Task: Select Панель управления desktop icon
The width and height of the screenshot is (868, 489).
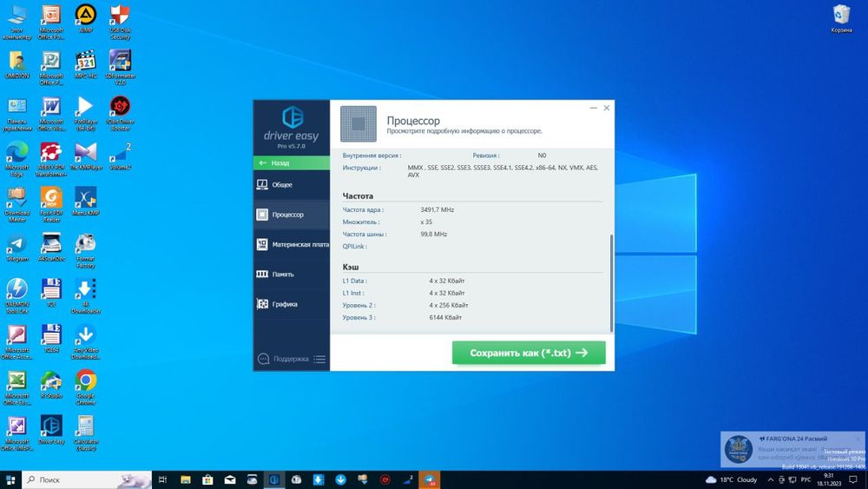Action: coord(16,113)
